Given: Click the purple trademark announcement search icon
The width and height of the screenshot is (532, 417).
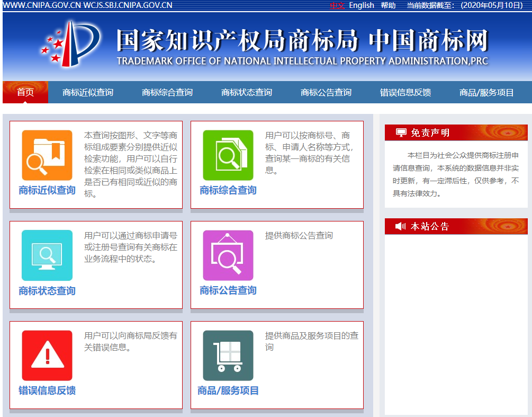Looking at the screenshot, I should (x=228, y=255).
